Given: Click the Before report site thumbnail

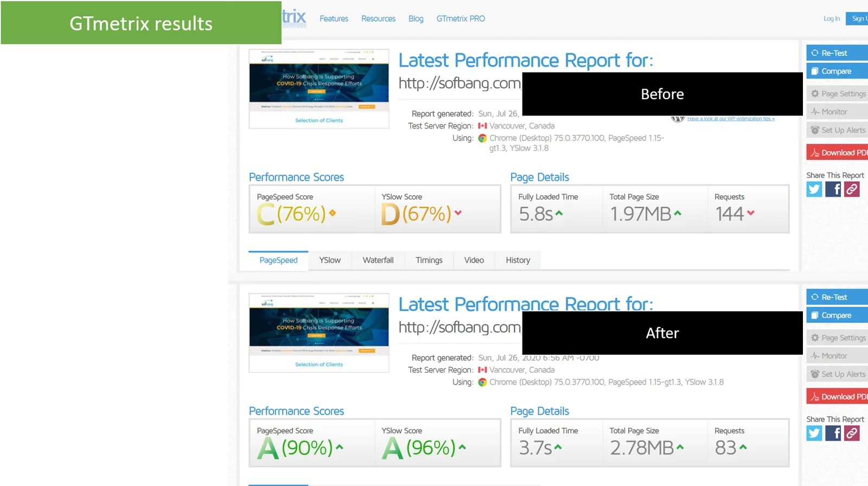Looking at the screenshot, I should 319,89.
